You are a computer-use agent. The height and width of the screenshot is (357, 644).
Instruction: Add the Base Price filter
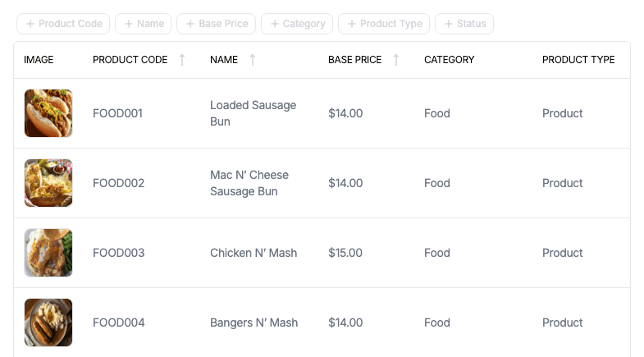point(216,24)
